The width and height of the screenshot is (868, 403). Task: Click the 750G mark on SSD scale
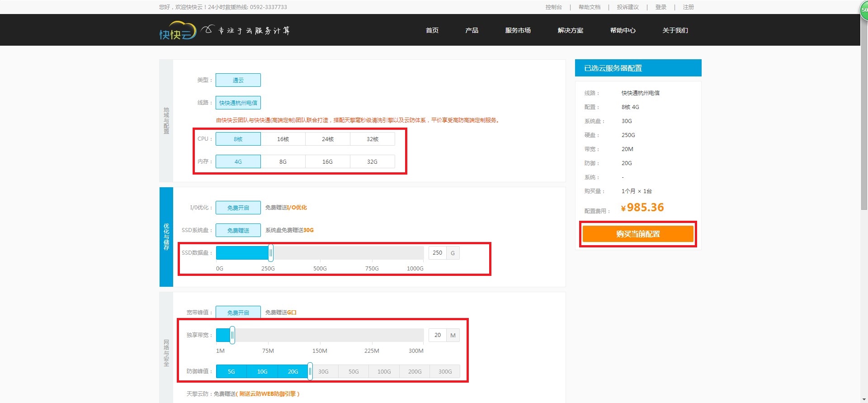372,269
